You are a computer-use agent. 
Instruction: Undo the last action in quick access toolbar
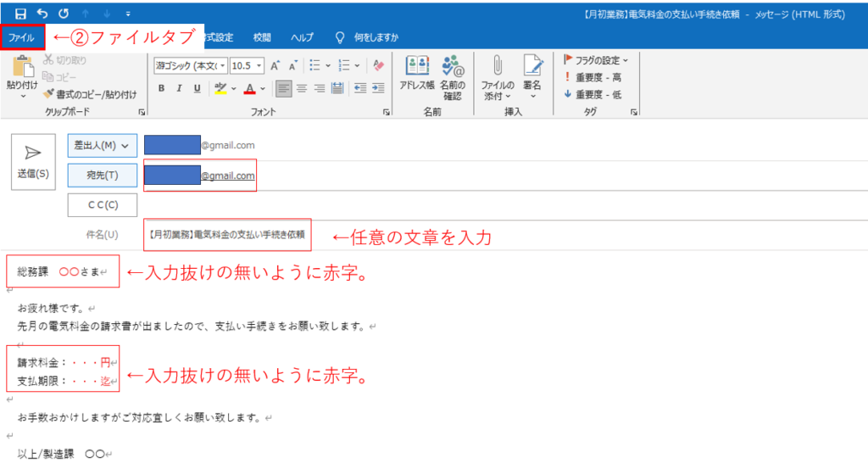(42, 14)
